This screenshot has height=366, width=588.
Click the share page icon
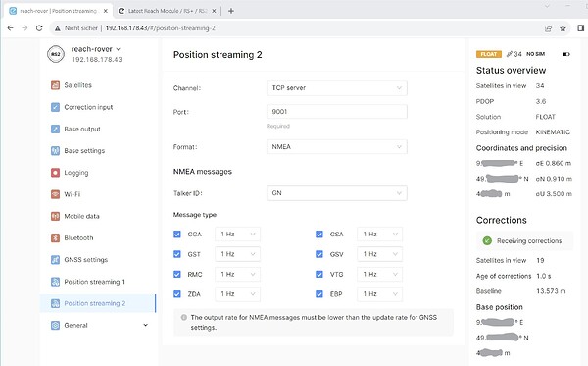[548, 28]
